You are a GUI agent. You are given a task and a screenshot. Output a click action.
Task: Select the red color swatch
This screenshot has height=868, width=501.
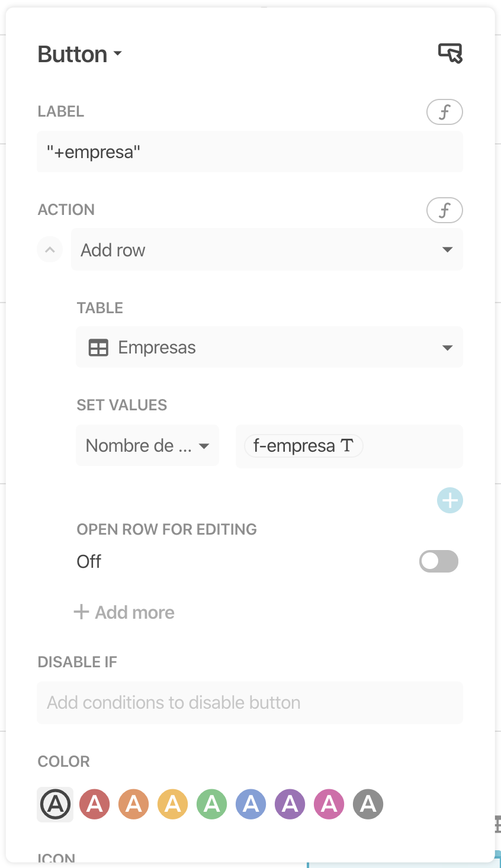point(95,804)
